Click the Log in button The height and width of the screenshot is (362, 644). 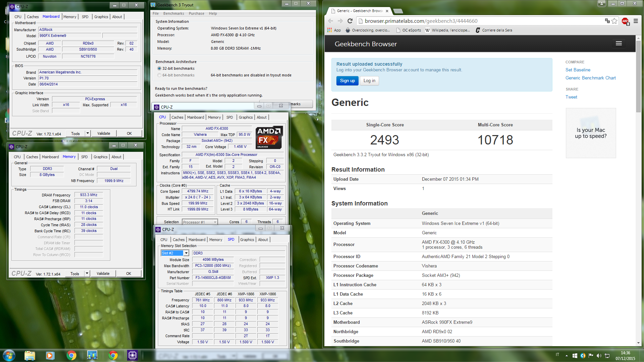(369, 81)
